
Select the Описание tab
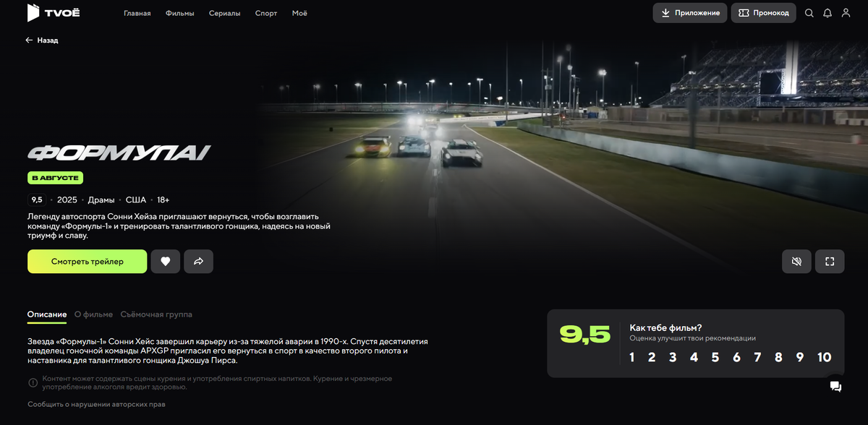click(x=47, y=314)
